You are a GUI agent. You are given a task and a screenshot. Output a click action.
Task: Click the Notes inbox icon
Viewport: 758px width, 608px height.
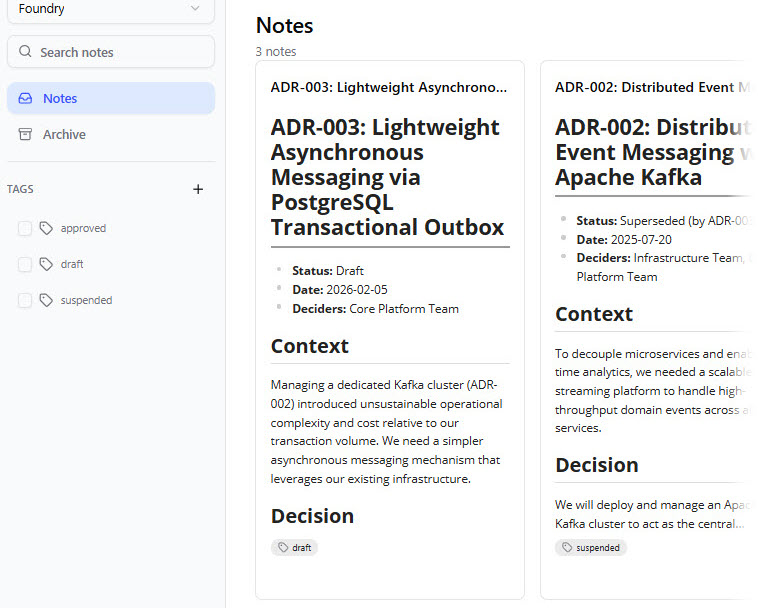coord(25,98)
